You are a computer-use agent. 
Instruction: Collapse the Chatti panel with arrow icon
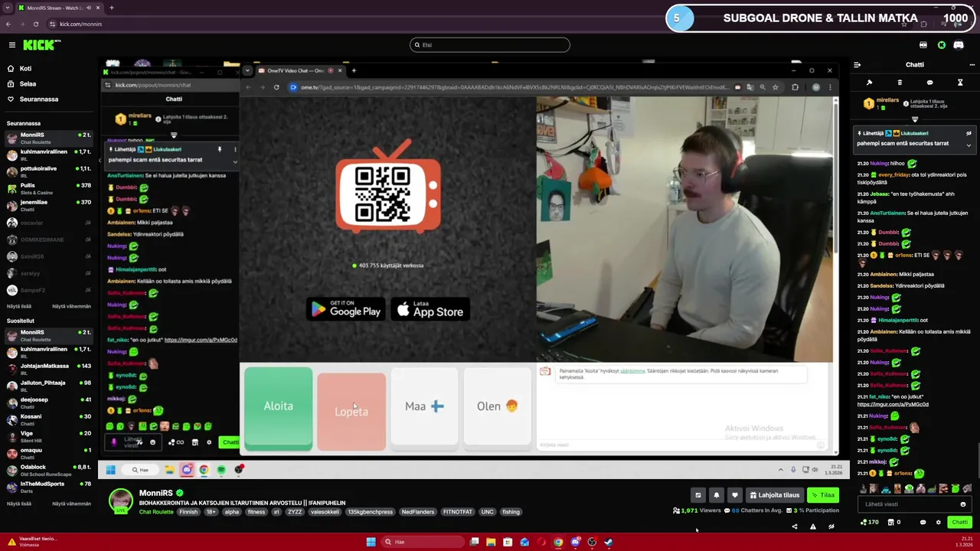pyautogui.click(x=857, y=65)
